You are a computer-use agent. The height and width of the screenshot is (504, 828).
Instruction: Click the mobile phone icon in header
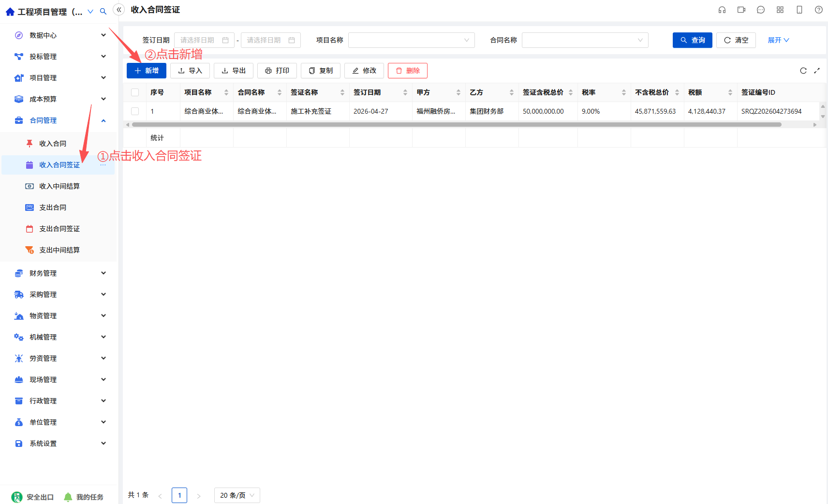tap(799, 10)
